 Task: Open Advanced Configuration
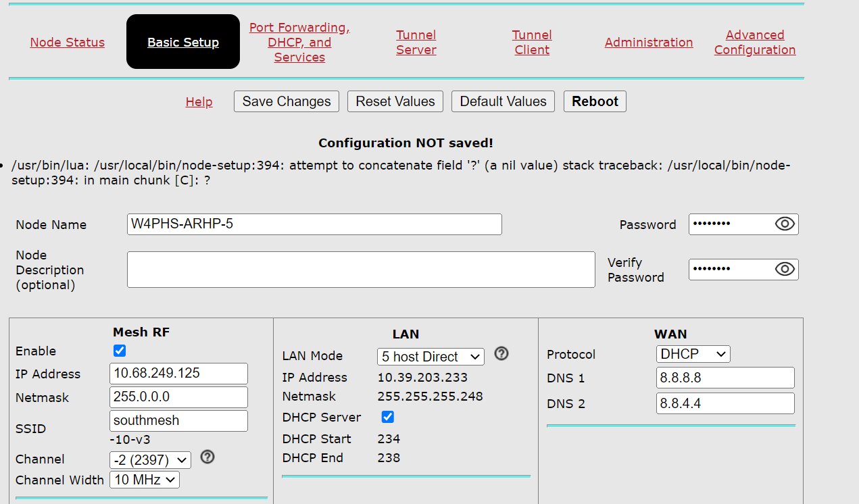754,42
